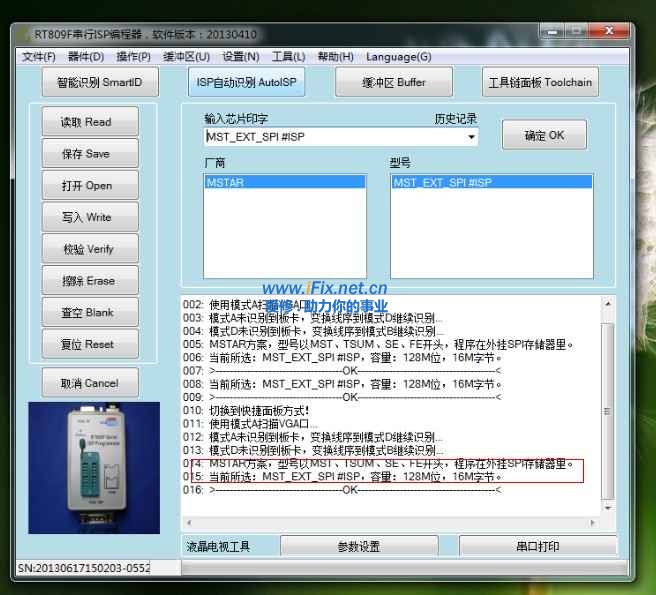Open the 工具(L) menu
Image resolution: width=656 pixels, height=595 pixels.
click(288, 57)
